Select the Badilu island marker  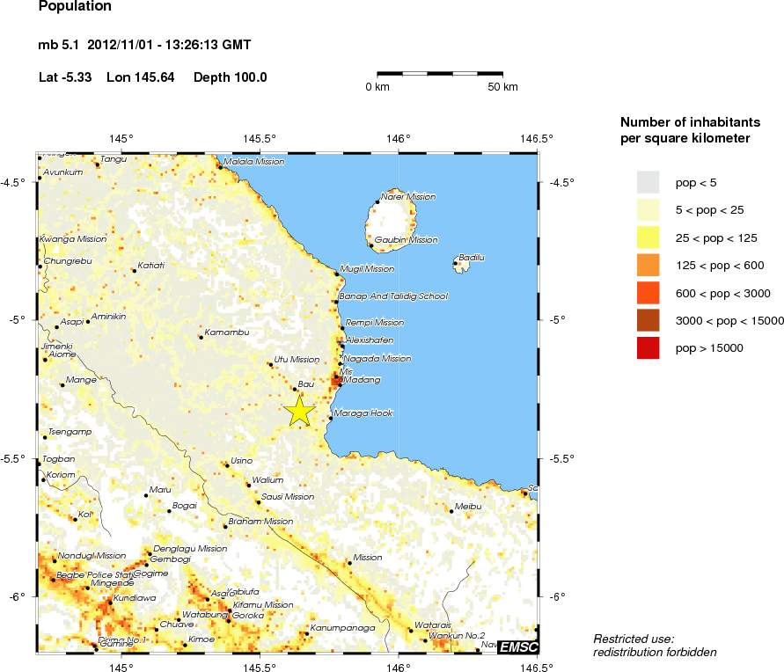point(456,263)
